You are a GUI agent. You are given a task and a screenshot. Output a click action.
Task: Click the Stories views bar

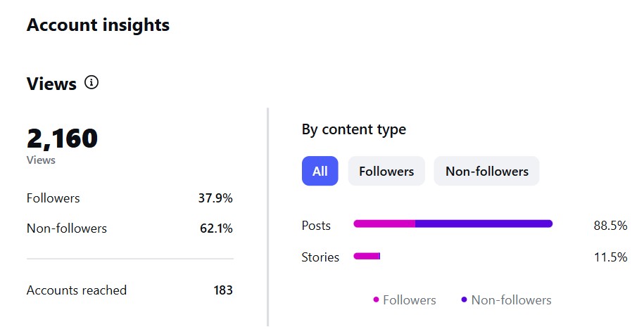367,256
